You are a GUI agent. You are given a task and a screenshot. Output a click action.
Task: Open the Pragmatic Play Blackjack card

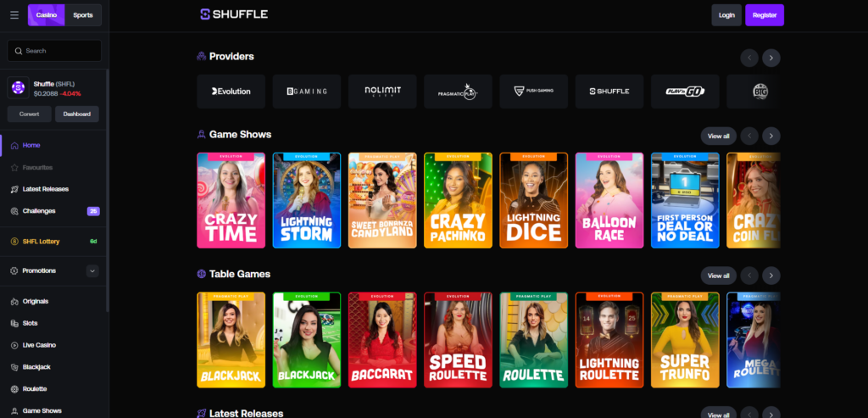[231, 340]
